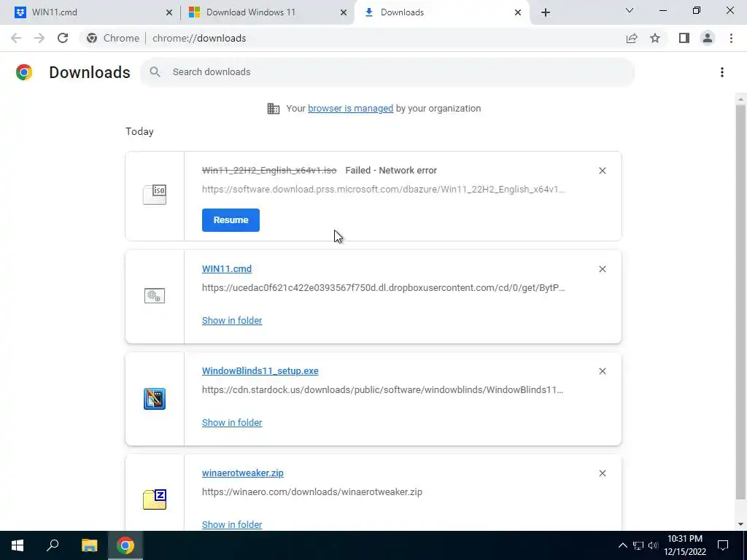Open the taskbar clock and date

pos(685,545)
